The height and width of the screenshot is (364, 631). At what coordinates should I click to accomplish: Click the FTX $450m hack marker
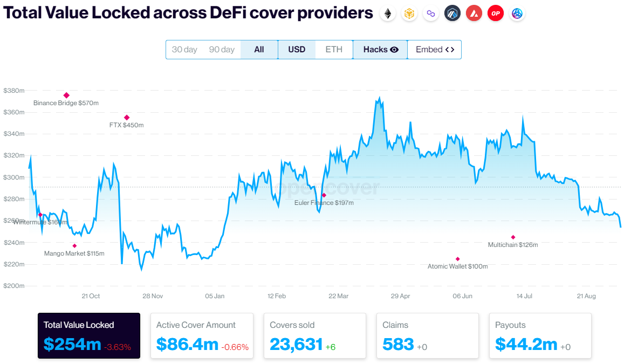pos(127,118)
